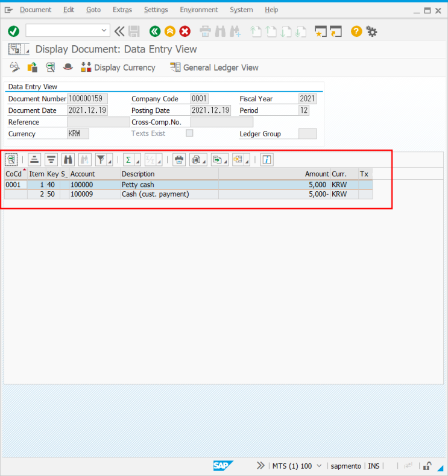Click the Find binoculars icon in grid toolbar
The height and width of the screenshot is (476, 448).
(x=68, y=159)
